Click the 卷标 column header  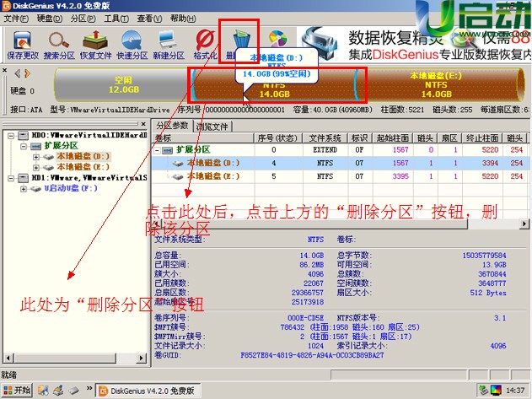pyautogui.click(x=203, y=137)
